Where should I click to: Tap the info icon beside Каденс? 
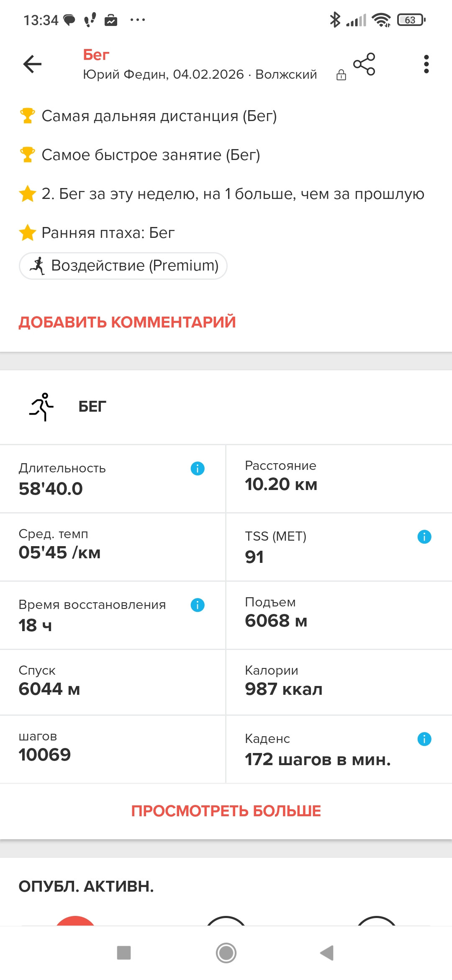424,739
